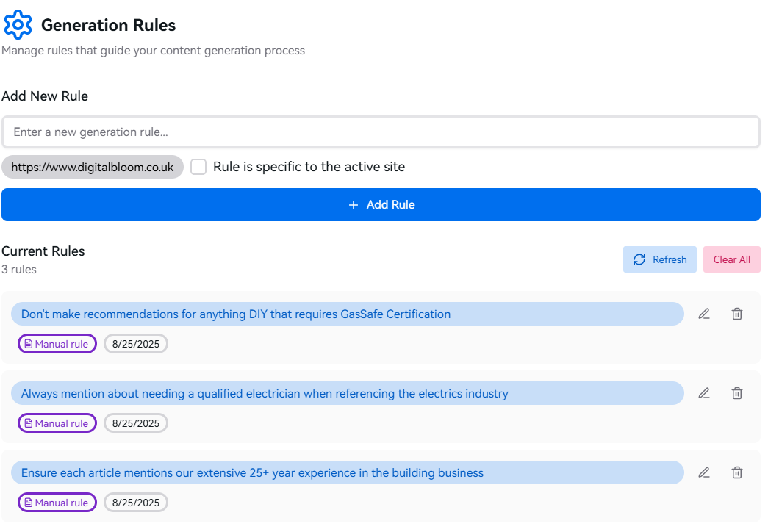Edit the qualified electrician rule

tap(704, 393)
